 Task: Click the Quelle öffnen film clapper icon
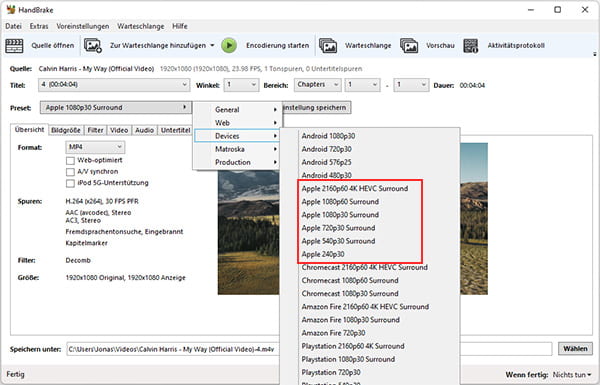[14, 46]
